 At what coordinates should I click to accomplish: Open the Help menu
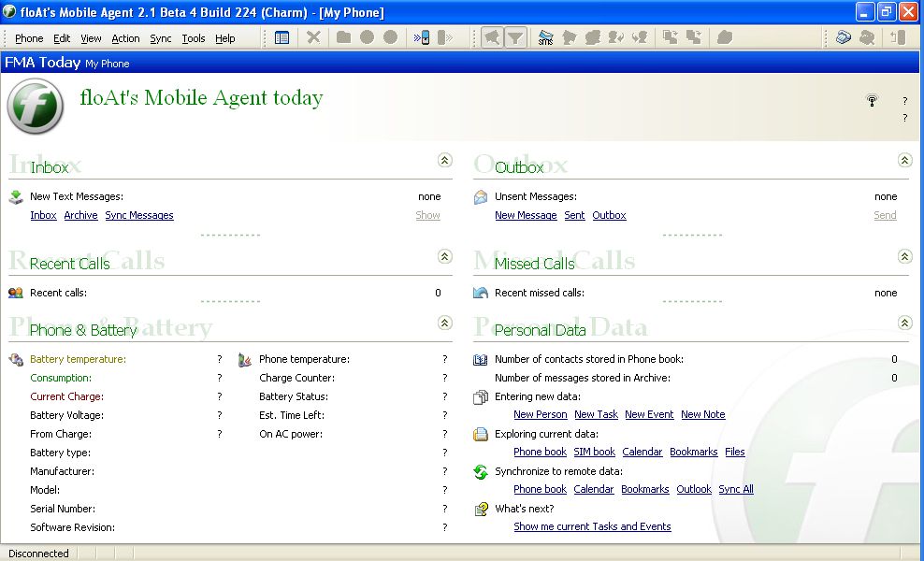[x=225, y=38]
